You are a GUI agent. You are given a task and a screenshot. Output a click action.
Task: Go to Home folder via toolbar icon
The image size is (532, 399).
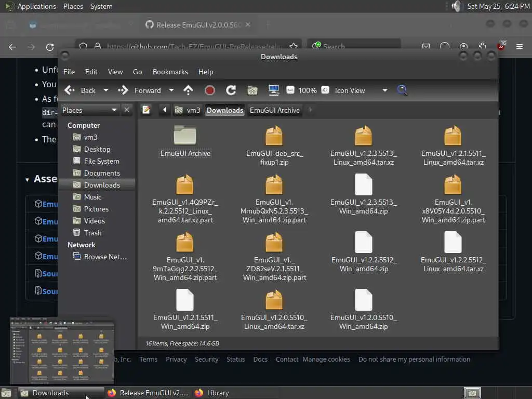tap(252, 90)
